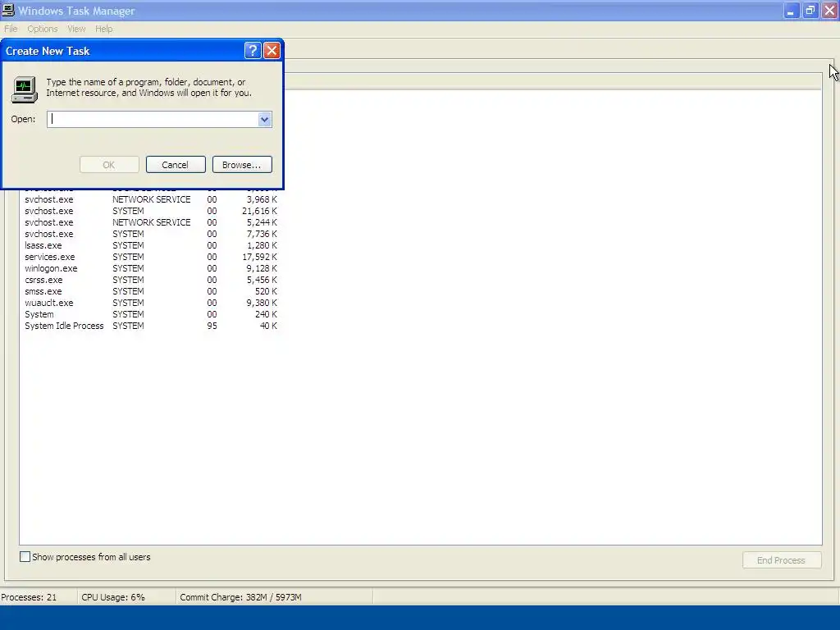Open the Options menu

pyautogui.click(x=43, y=29)
